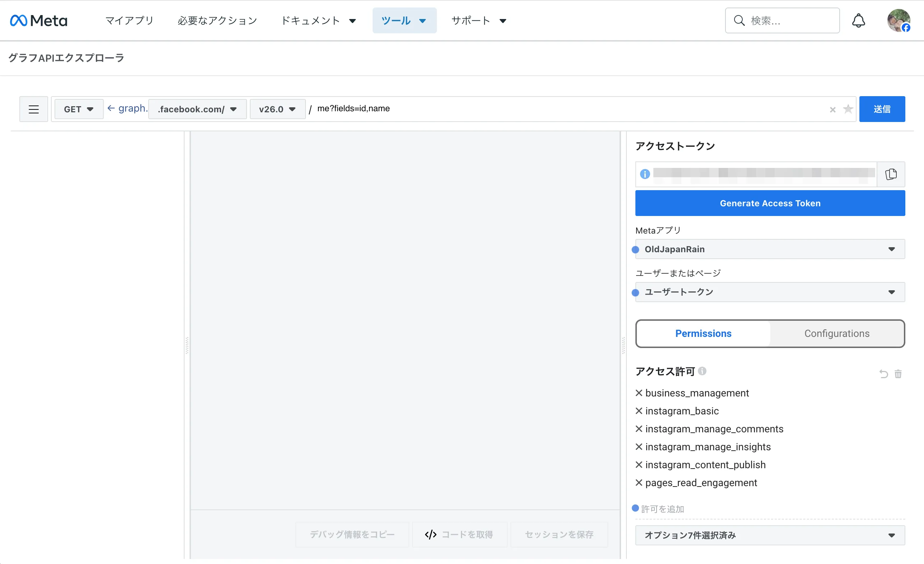Open 必要なアクション page
Viewport: 924px width, 564px height.
217,20
